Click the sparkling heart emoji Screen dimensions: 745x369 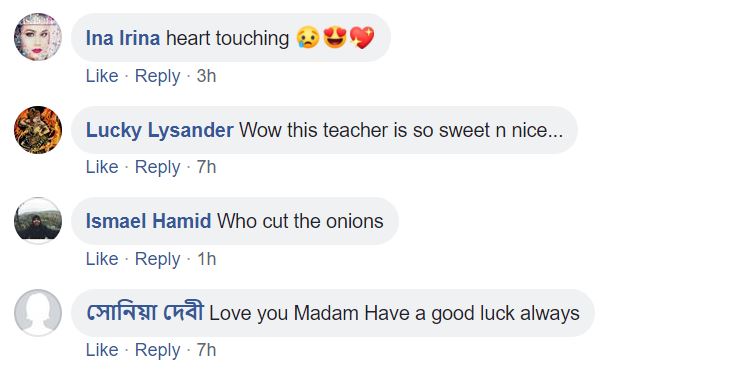tap(362, 38)
